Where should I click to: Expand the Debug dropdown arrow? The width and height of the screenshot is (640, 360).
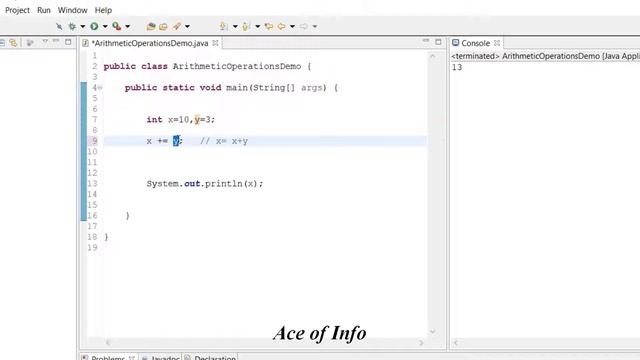point(82,27)
